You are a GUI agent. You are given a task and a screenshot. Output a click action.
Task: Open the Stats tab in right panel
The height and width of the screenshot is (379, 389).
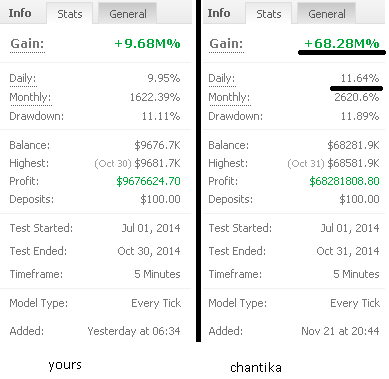[268, 14]
